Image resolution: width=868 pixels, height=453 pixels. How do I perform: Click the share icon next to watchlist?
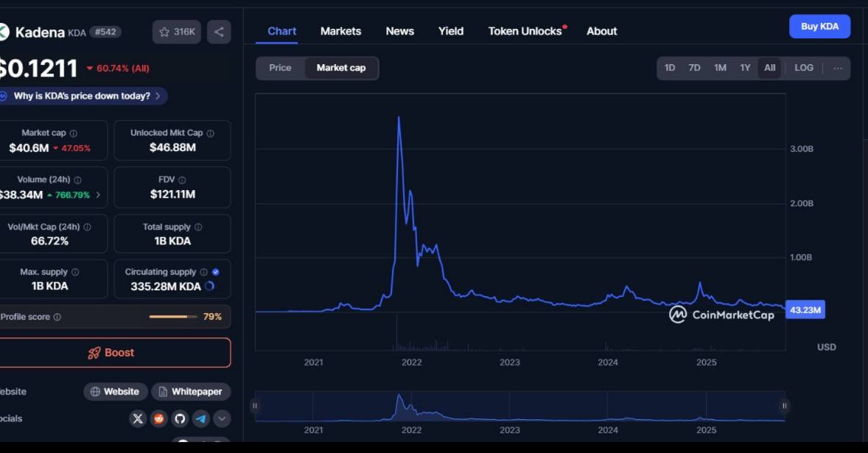220,32
